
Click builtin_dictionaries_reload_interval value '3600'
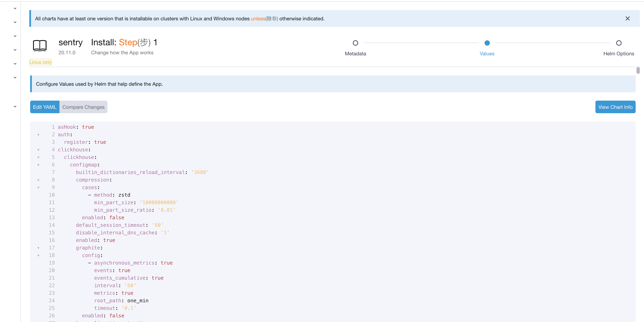[200, 172]
